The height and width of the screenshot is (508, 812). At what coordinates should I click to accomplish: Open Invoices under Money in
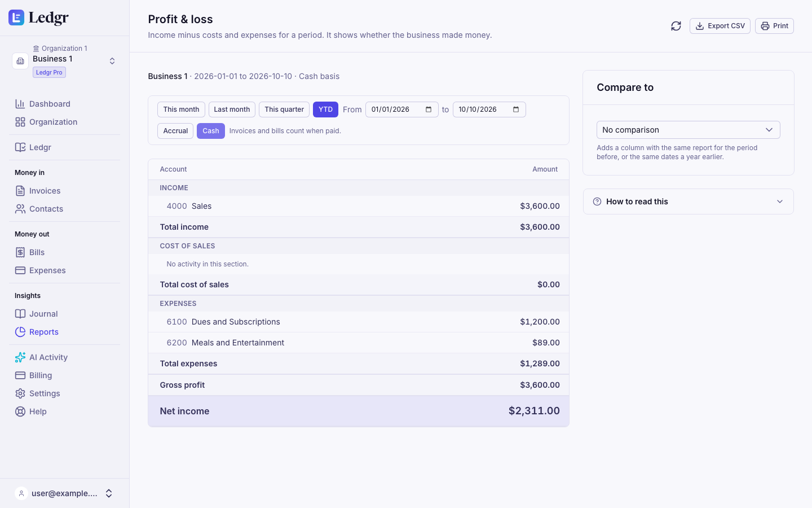click(x=64, y=191)
